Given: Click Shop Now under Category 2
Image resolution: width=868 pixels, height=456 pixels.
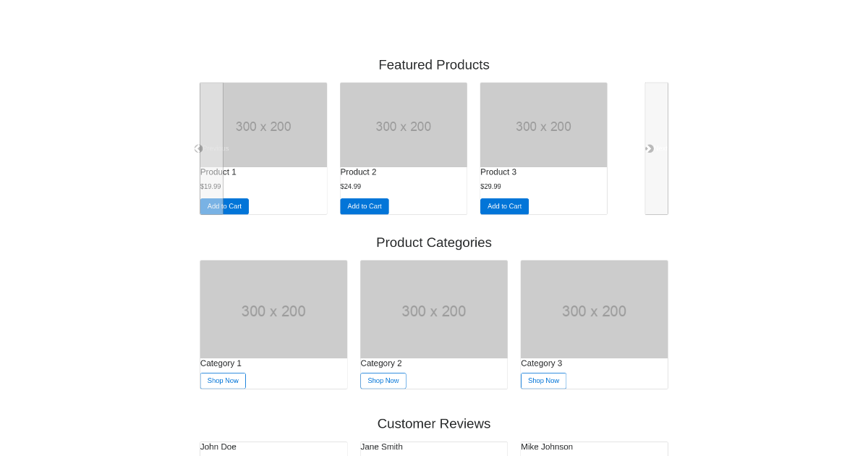Looking at the screenshot, I should pyautogui.click(x=383, y=380).
